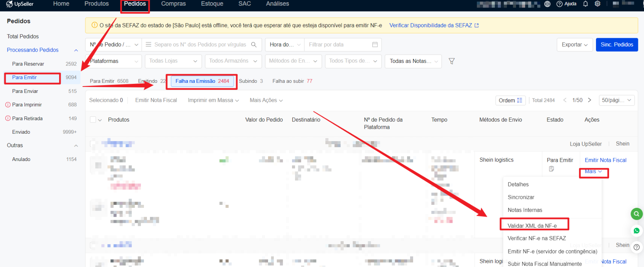The width and height of the screenshot is (644, 267).
Task: Toggle the select-all orders checkbox
Action: click(x=93, y=120)
